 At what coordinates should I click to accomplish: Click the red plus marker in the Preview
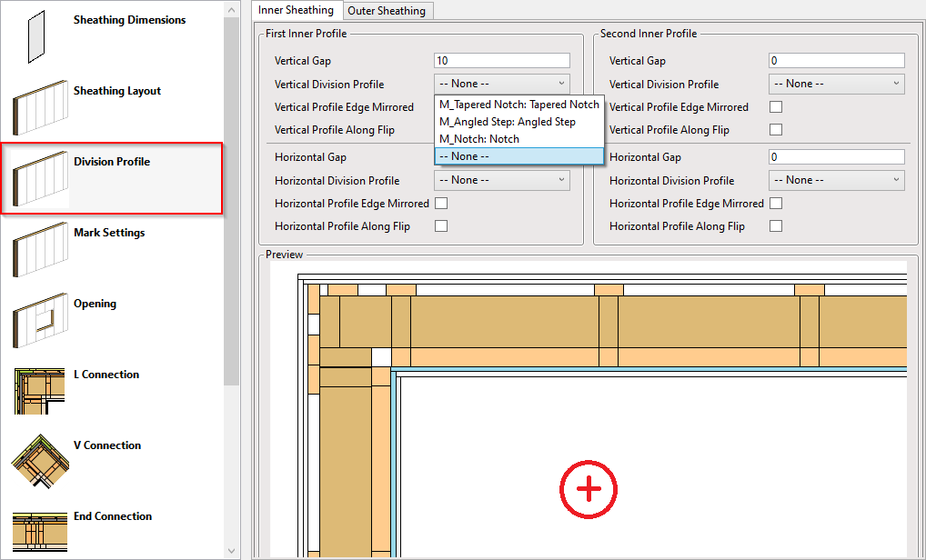tap(589, 489)
